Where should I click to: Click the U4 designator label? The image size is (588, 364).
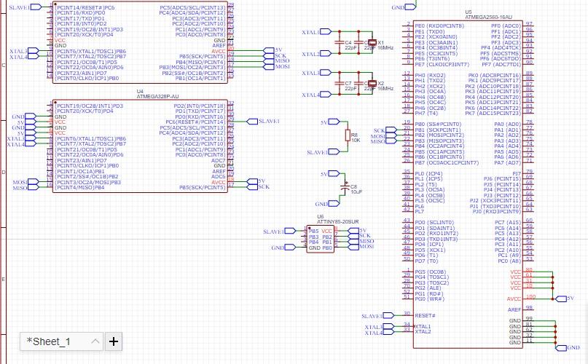[x=140, y=92]
